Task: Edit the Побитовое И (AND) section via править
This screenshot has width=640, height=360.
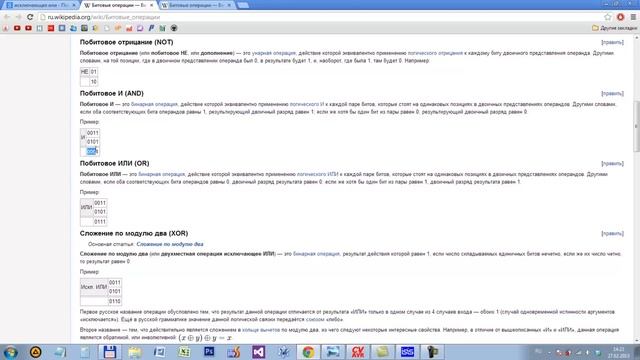Action: [612, 93]
